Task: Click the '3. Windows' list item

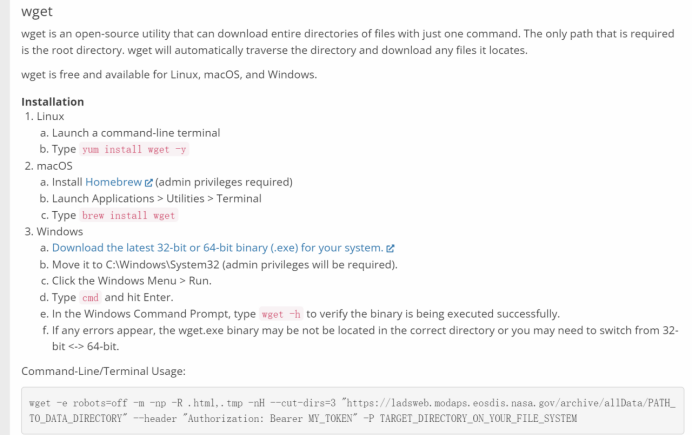Action: pos(54,232)
